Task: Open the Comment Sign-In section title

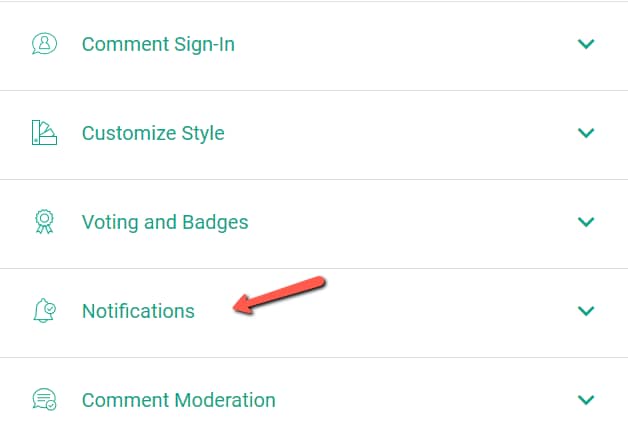Action: [x=158, y=44]
